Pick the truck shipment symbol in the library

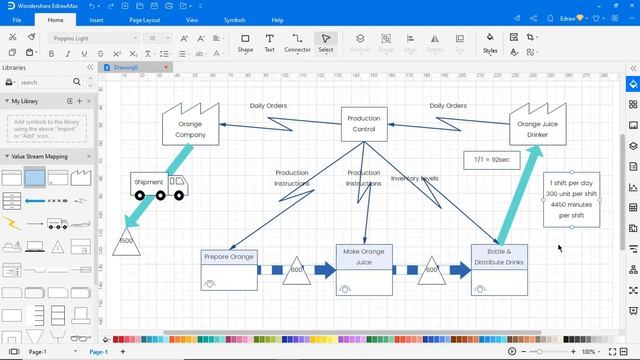click(x=58, y=224)
